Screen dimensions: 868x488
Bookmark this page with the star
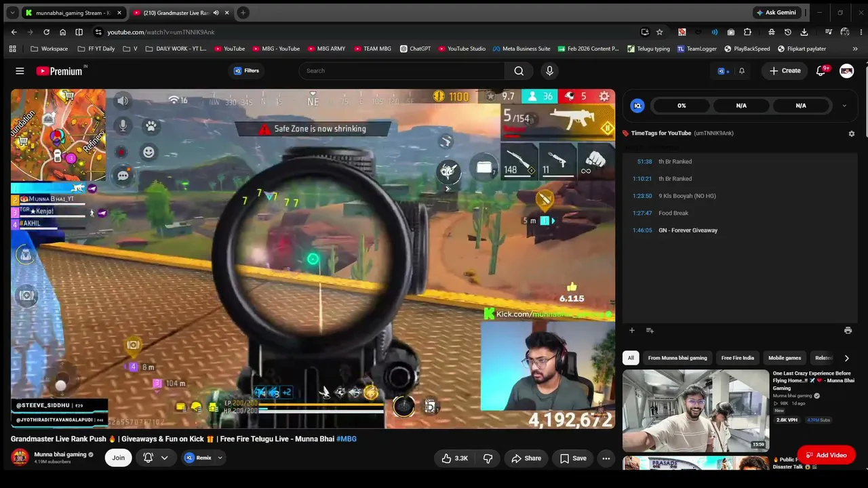click(x=659, y=32)
